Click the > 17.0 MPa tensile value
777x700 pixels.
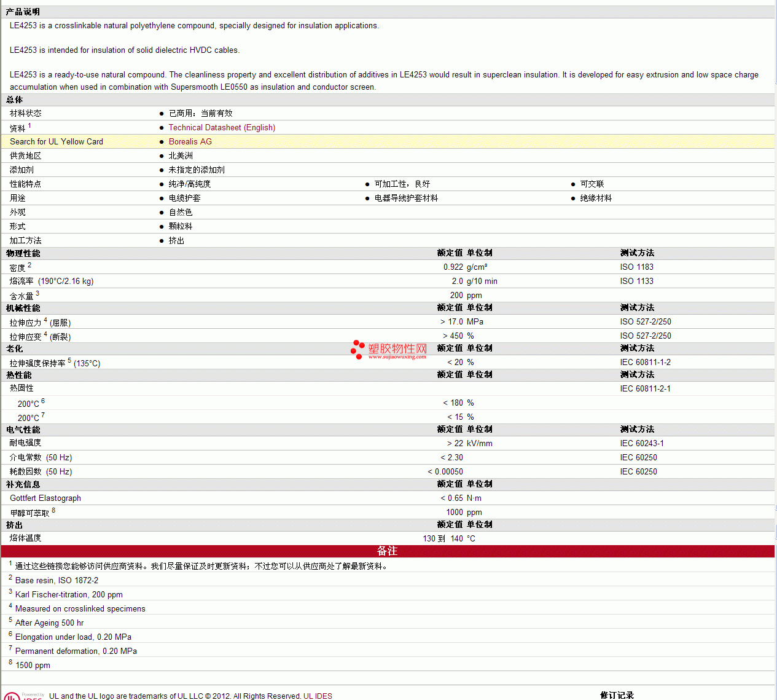(462, 322)
